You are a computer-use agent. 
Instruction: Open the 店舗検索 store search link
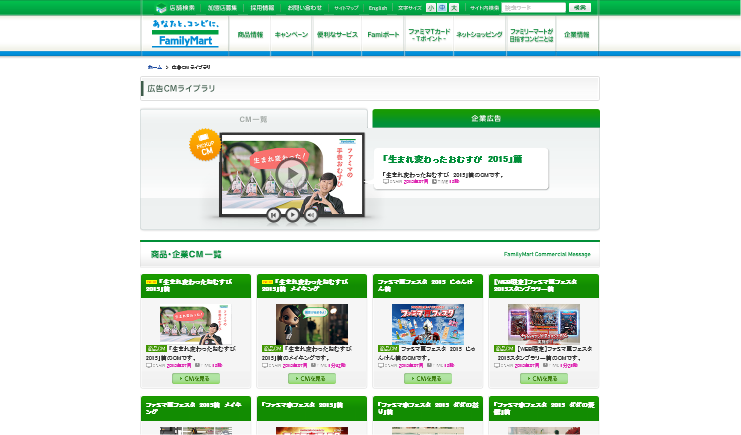[x=182, y=8]
